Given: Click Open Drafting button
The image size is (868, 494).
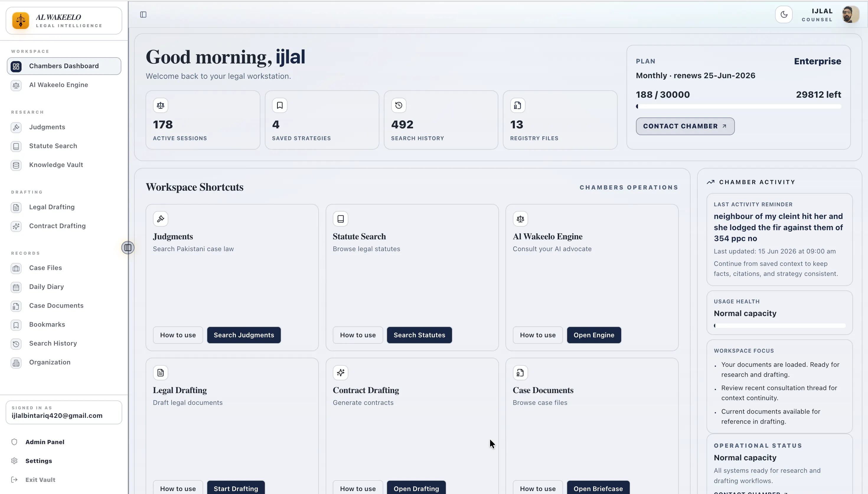Looking at the screenshot, I should point(416,488).
